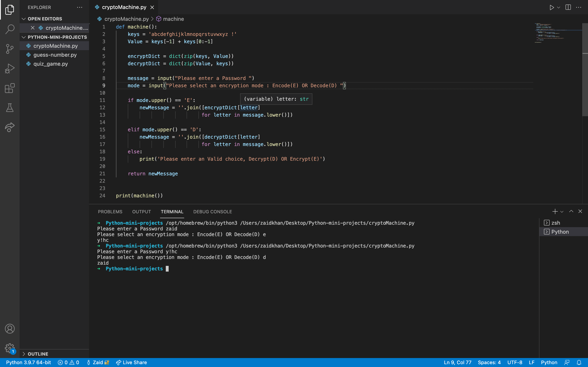Image resolution: width=588 pixels, height=367 pixels.
Task: Split the editor to the right
Action: pos(568,7)
